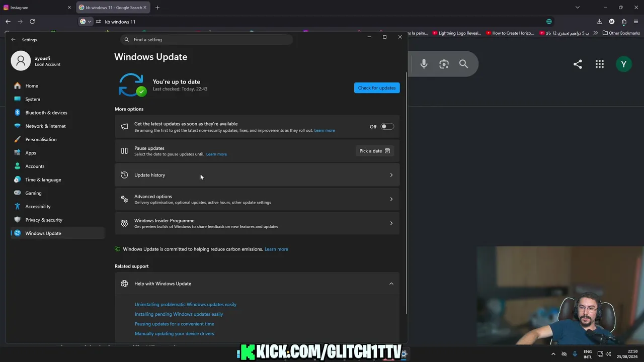Click the Windows Insider Programme icon
The image size is (644, 362).
pos(124,223)
